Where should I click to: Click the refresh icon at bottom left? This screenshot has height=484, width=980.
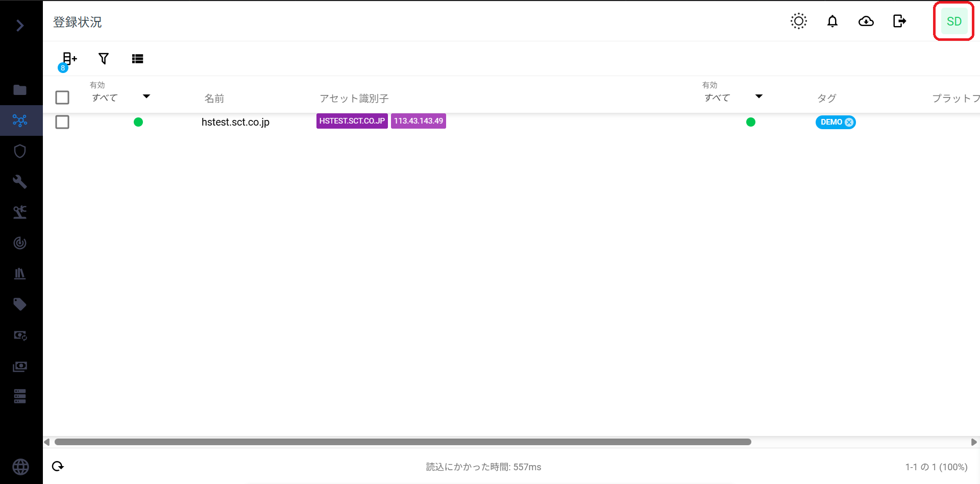pos(58,466)
